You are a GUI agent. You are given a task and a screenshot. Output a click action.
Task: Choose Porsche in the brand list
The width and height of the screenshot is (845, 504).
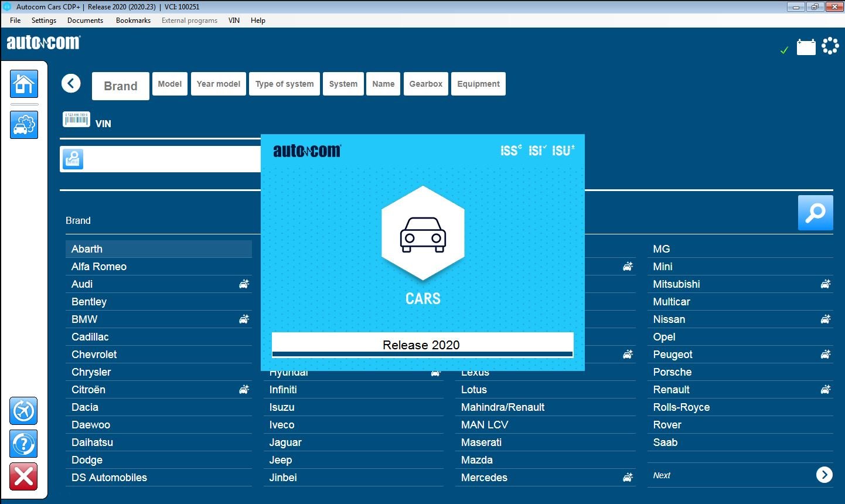(672, 372)
